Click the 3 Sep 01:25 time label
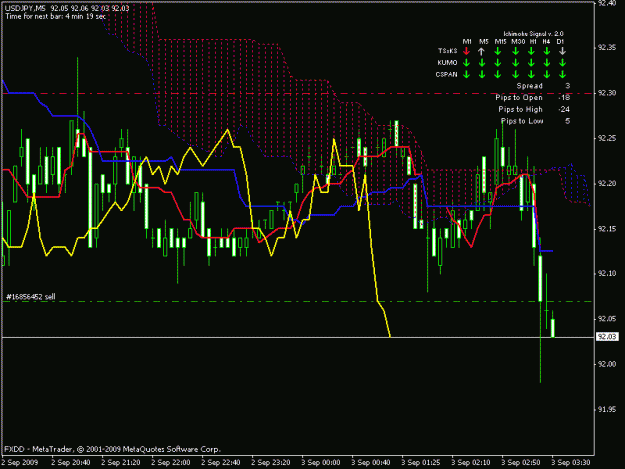Image resolution: width=625 pixels, height=469 pixels. pyautogui.click(x=421, y=463)
